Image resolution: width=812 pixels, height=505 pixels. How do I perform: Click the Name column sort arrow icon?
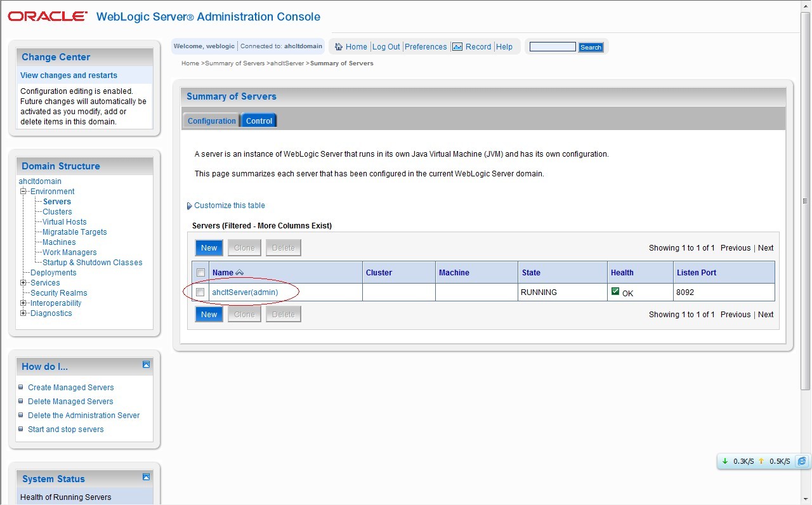pos(239,273)
